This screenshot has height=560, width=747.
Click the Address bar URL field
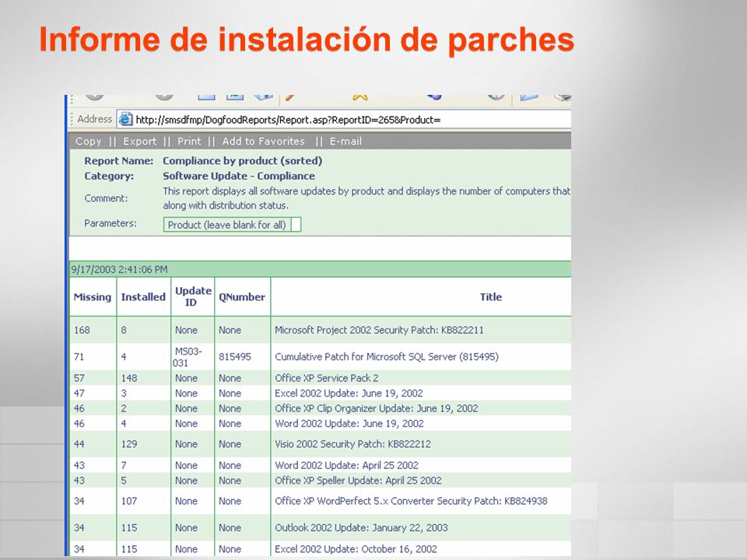coord(344,119)
